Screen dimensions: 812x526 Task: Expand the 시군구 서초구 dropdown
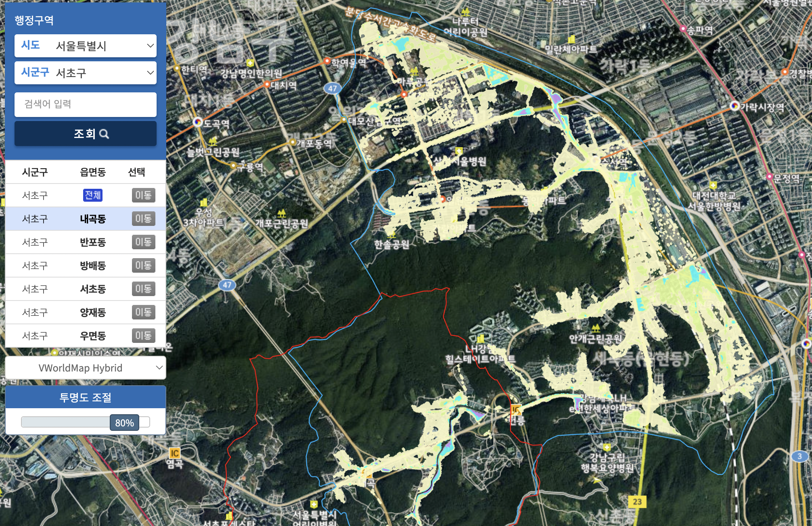point(86,73)
